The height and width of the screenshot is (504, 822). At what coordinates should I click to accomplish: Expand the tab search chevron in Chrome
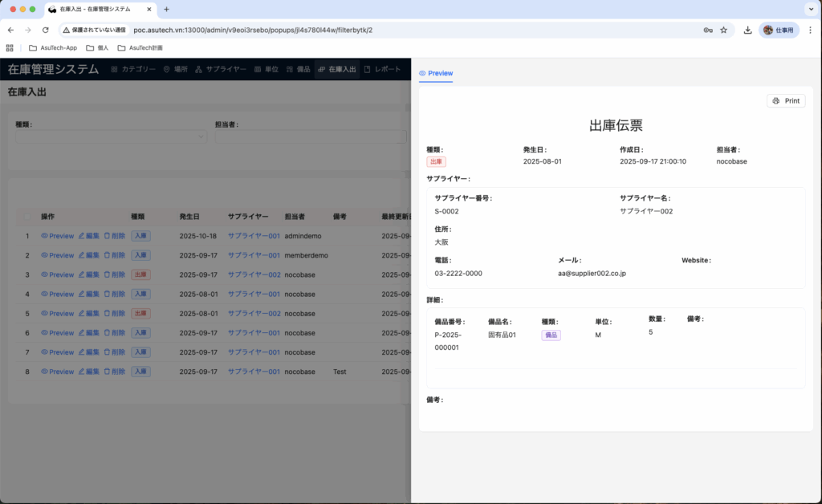pos(809,10)
